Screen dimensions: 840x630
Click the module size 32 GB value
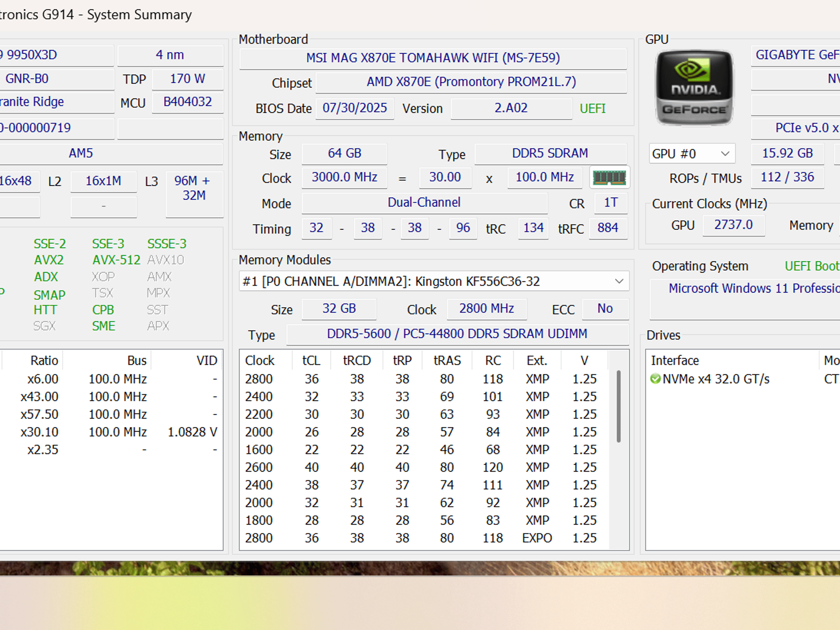pos(339,309)
